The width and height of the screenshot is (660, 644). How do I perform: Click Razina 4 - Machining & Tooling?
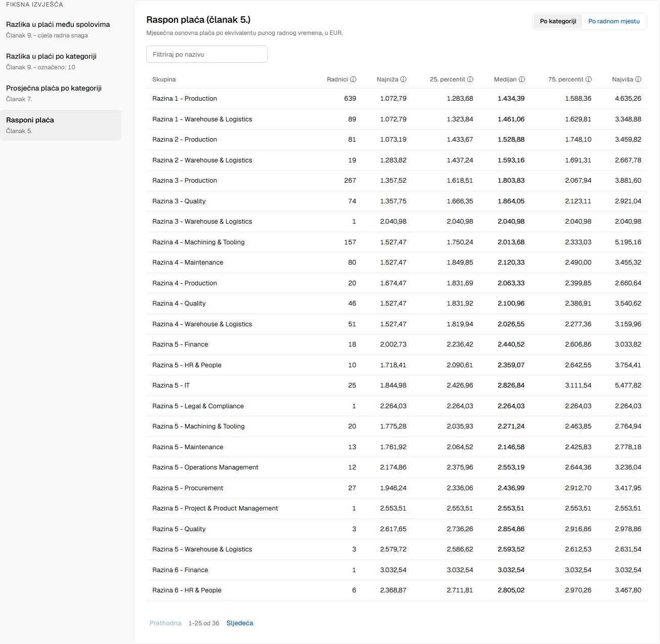coord(198,242)
